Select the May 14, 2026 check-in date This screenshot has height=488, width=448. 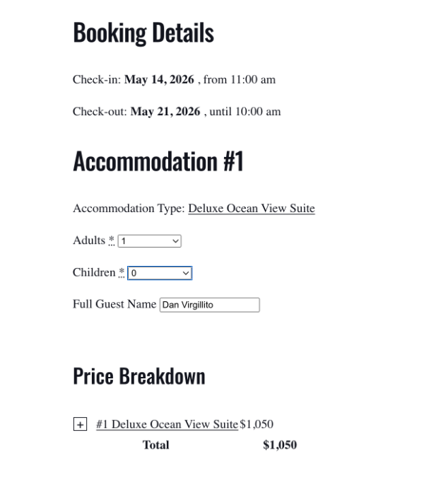click(159, 80)
